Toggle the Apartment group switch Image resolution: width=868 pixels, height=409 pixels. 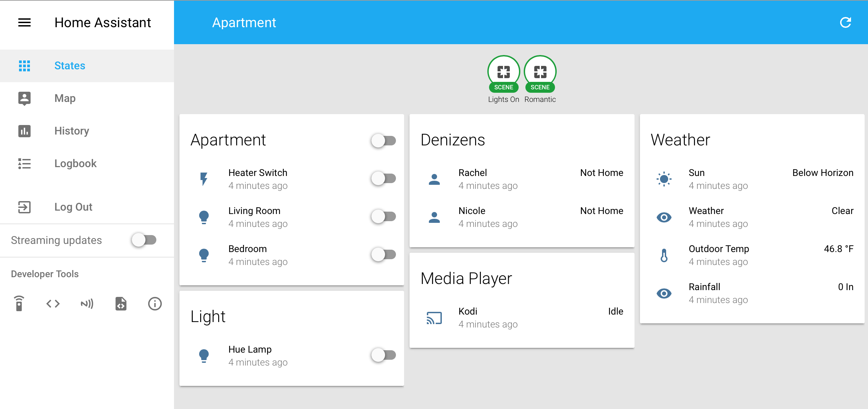coord(383,140)
